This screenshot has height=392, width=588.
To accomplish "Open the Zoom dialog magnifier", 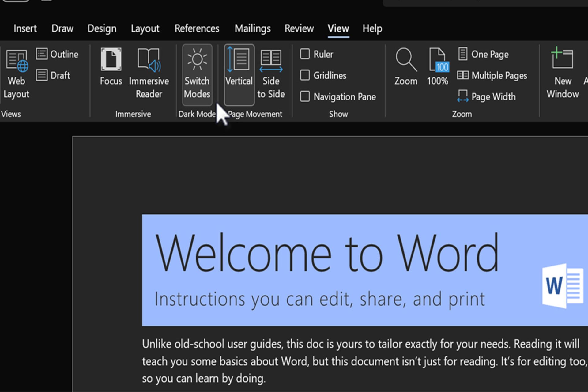I will coord(406,67).
